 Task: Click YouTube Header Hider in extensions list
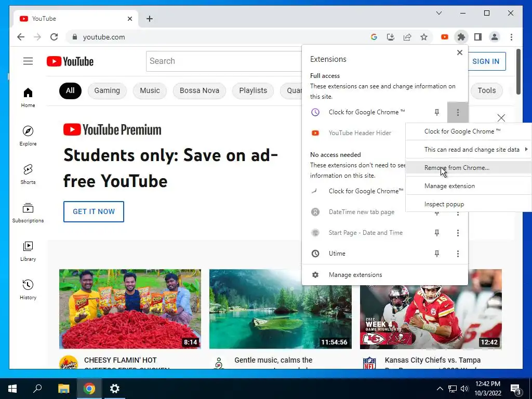pyautogui.click(x=360, y=133)
